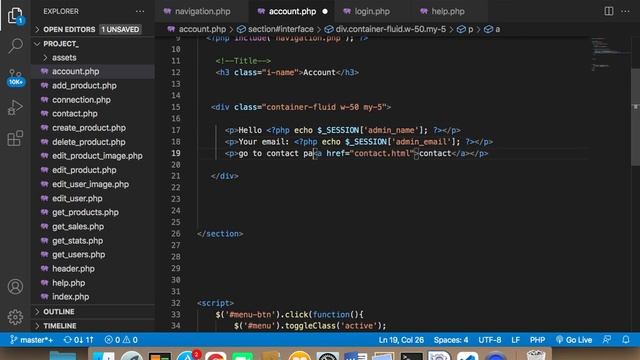Open edit_product_image.php file
640x360 pixels.
coord(93,156)
